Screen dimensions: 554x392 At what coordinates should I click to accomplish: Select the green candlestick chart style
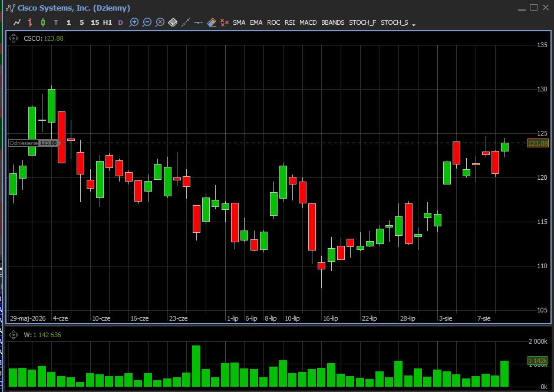pyautogui.click(x=43, y=22)
